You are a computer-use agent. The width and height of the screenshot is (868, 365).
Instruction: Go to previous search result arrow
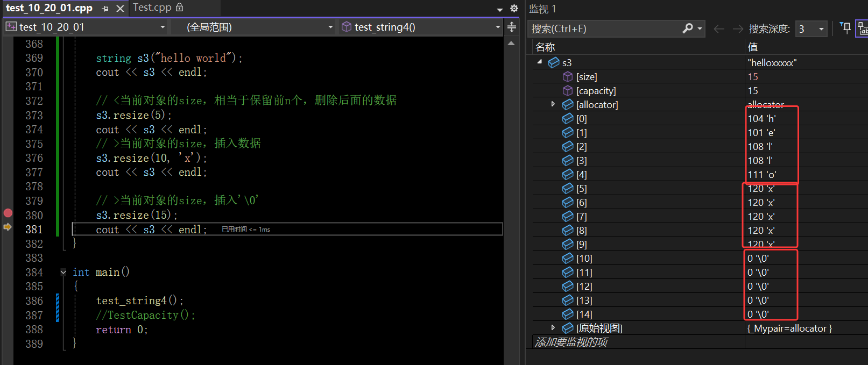pyautogui.click(x=719, y=29)
